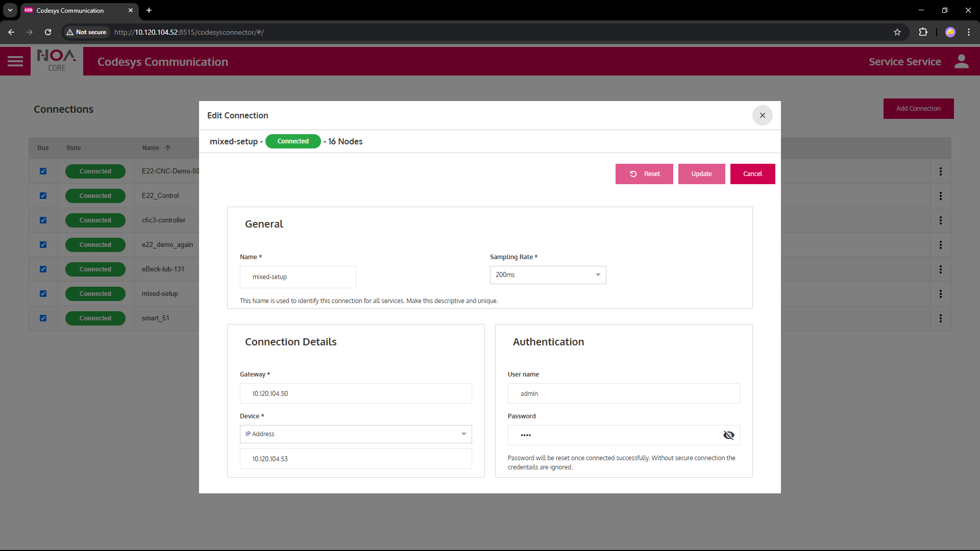Image resolution: width=980 pixels, height=551 pixels.
Task: Click the NOA Core logo
Action: click(57, 61)
